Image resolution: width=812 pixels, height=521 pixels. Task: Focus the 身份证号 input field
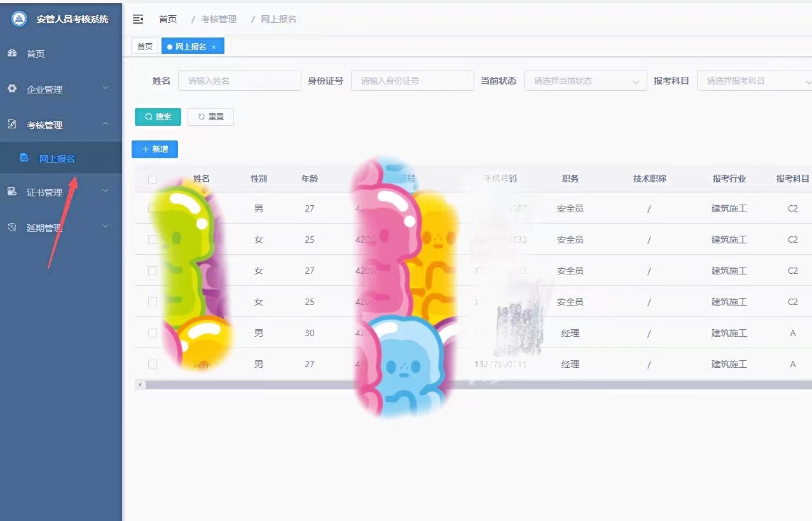click(413, 81)
